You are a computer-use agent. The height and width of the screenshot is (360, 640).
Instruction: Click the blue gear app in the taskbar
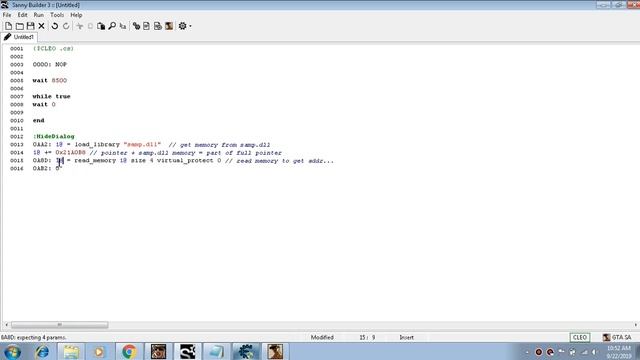pyautogui.click(x=246, y=351)
